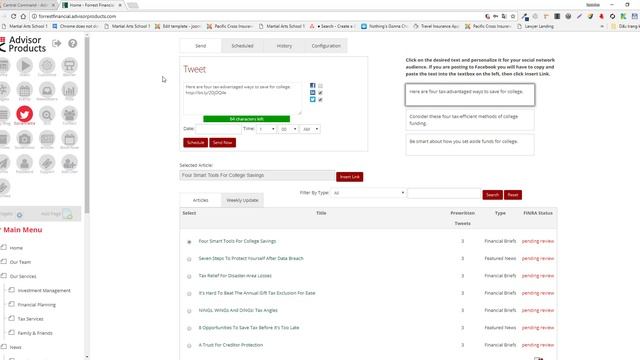Open the camera sidebar icon
Viewport: 640px width, 360px height.
point(24,139)
